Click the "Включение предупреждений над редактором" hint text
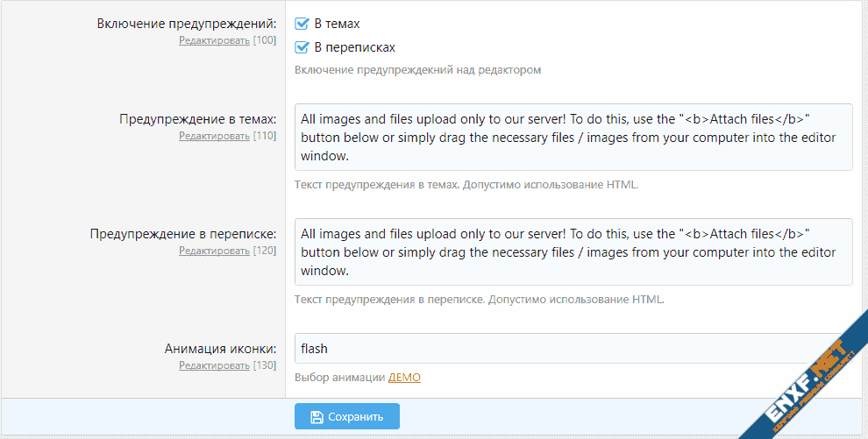868x439 pixels. (x=417, y=70)
